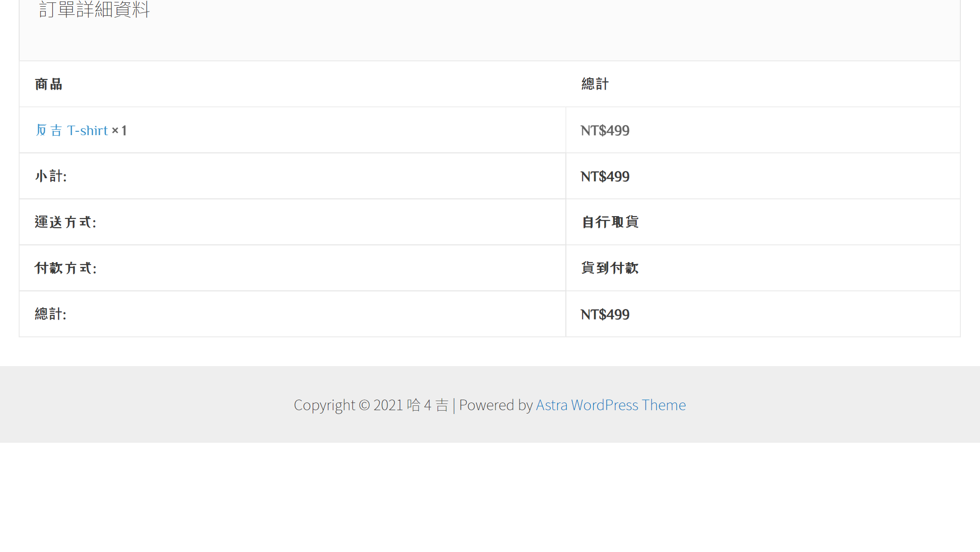980x552 pixels.
Task: Click the © symbol in the footer
Action: tap(364, 405)
